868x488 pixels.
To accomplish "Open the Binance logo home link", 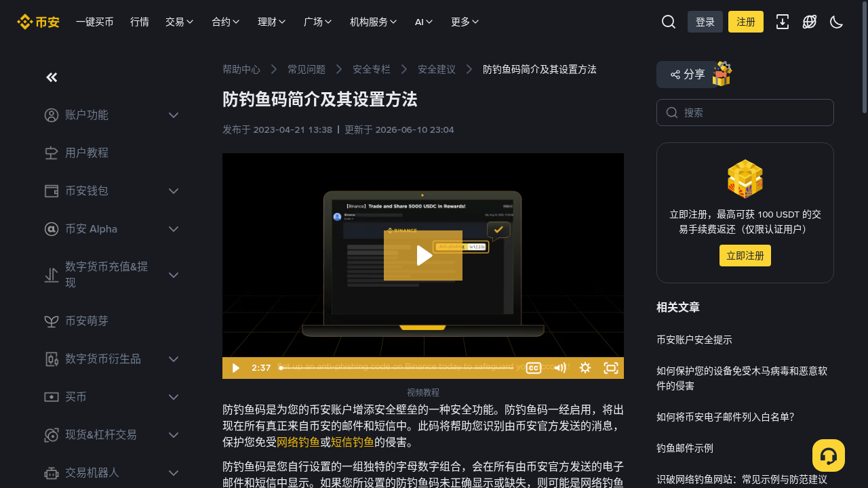I will 38,22.
